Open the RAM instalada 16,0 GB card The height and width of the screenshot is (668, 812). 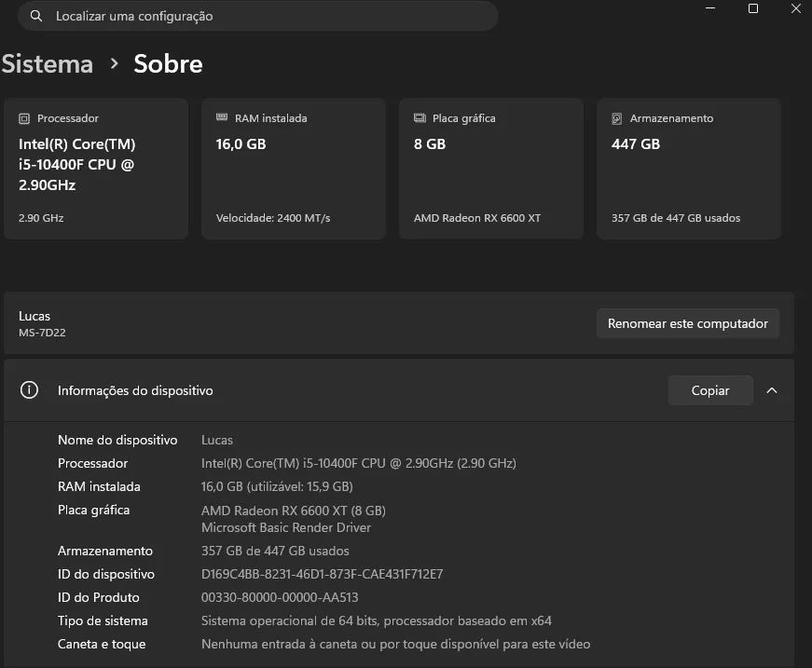pyautogui.click(x=294, y=169)
